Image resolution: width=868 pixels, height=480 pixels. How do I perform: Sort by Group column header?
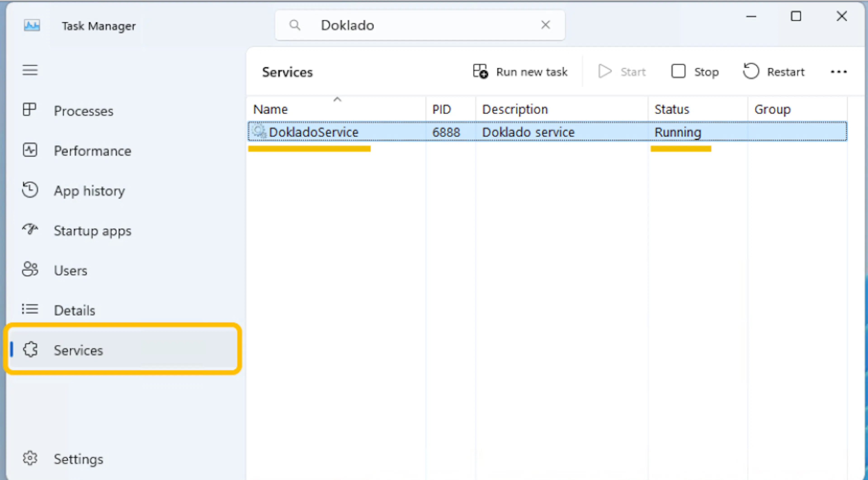797,109
